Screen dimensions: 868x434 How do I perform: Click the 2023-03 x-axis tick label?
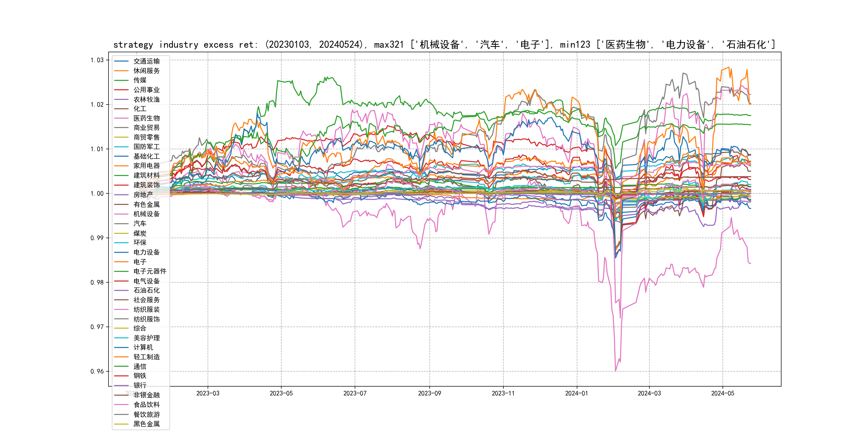(208, 394)
